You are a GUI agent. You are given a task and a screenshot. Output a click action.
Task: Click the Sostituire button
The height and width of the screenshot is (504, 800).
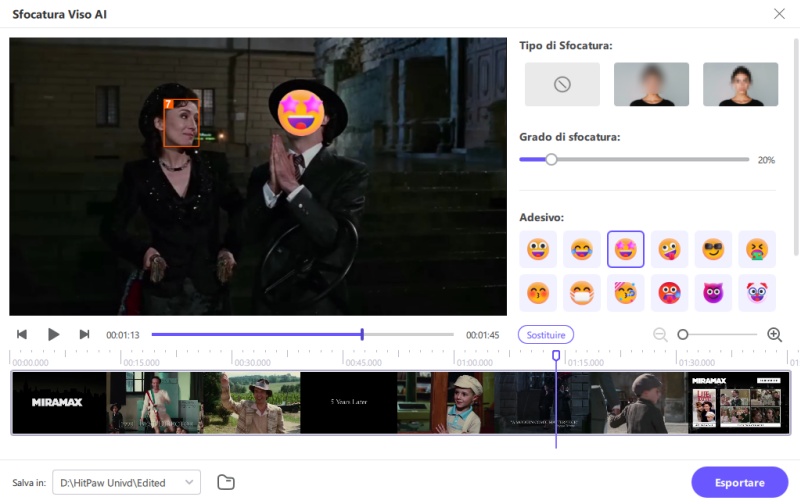point(546,335)
